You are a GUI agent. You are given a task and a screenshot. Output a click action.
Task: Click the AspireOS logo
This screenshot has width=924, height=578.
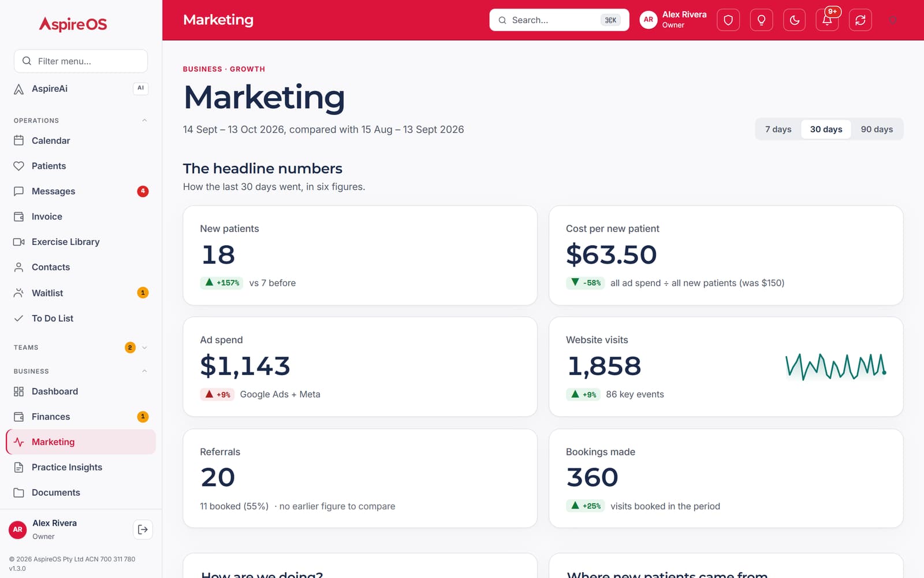coord(73,24)
